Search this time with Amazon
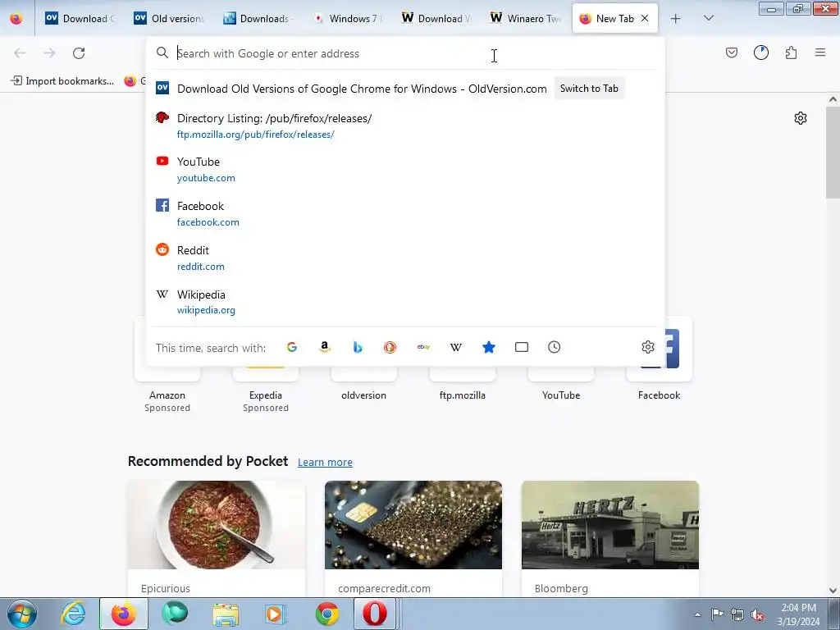Screen dimensions: 840x630 pos(325,347)
